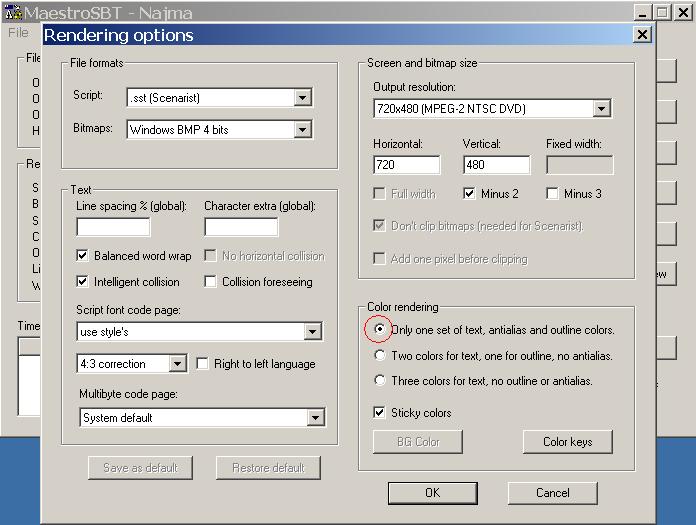The image size is (696, 525).
Task: Enable Right to left language
Action: click(203, 364)
